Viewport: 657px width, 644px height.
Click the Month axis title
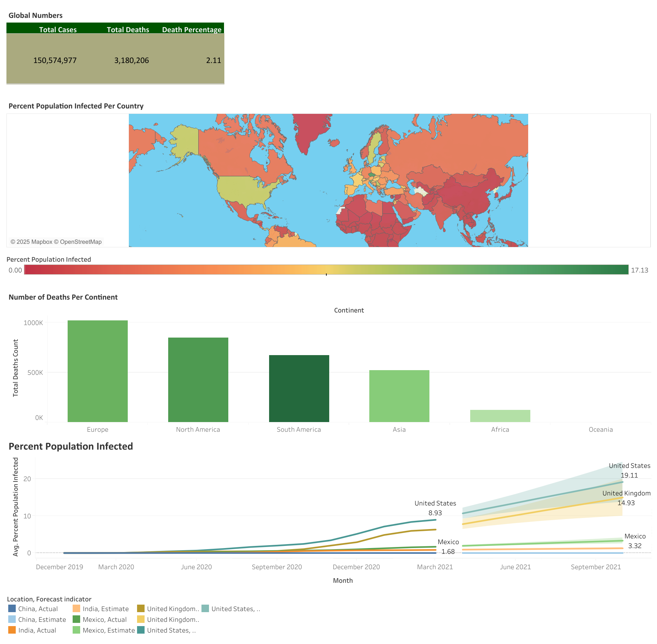tap(343, 581)
